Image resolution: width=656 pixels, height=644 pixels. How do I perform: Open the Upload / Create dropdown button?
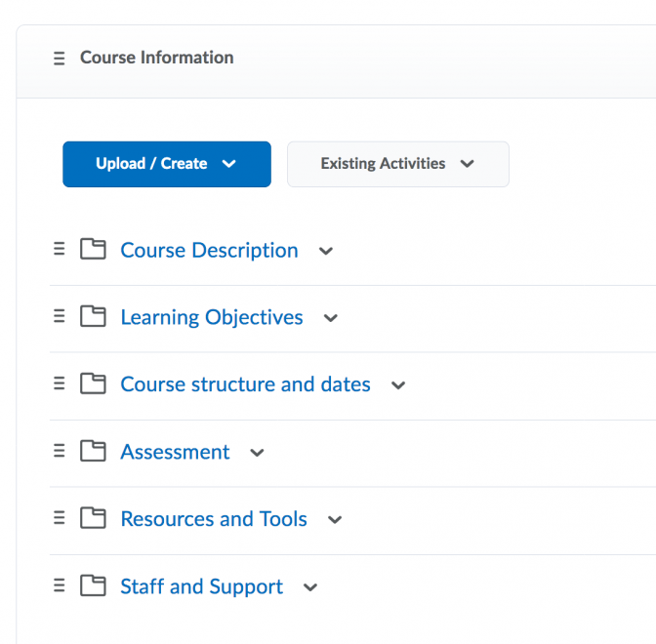(167, 164)
